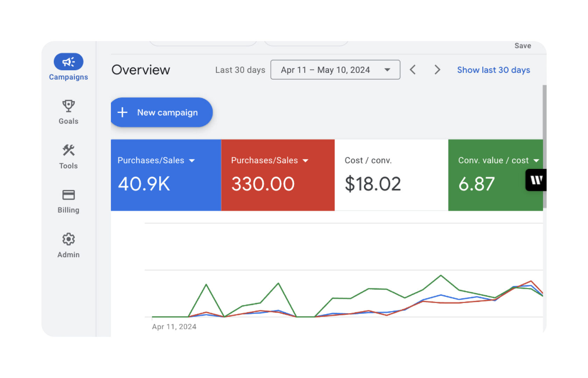Click the 6.87 value
The image size is (588, 378).
pos(476,184)
